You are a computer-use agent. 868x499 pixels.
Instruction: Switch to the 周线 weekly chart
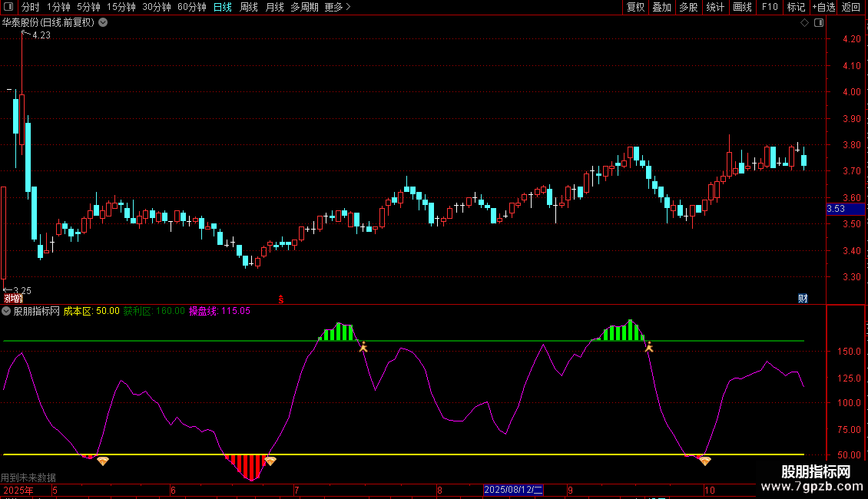pyautogui.click(x=249, y=8)
